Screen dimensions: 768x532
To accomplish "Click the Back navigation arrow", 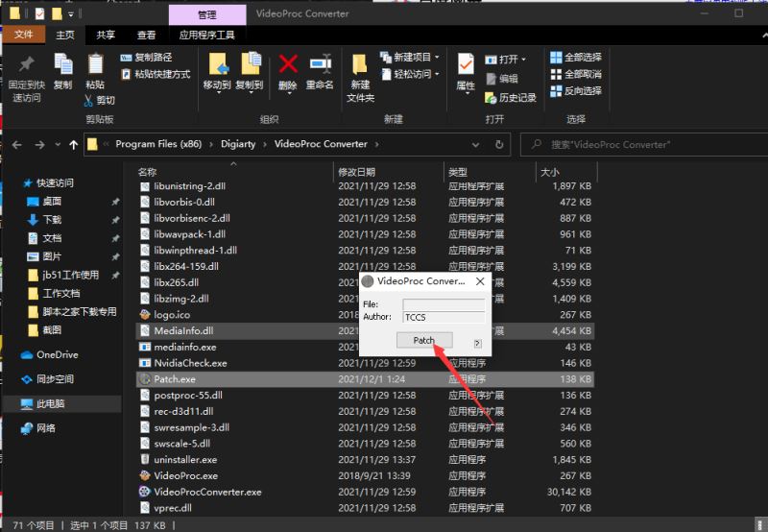I will click(17, 144).
